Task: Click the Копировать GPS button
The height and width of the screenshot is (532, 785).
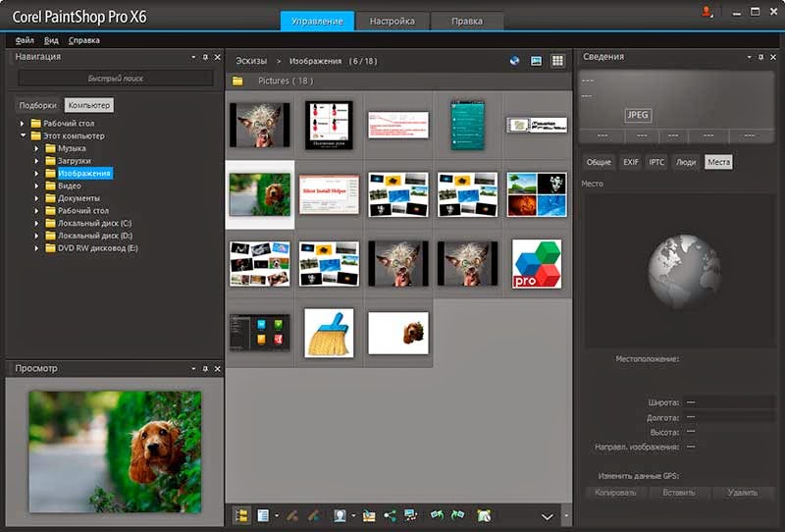Action: coord(615,493)
